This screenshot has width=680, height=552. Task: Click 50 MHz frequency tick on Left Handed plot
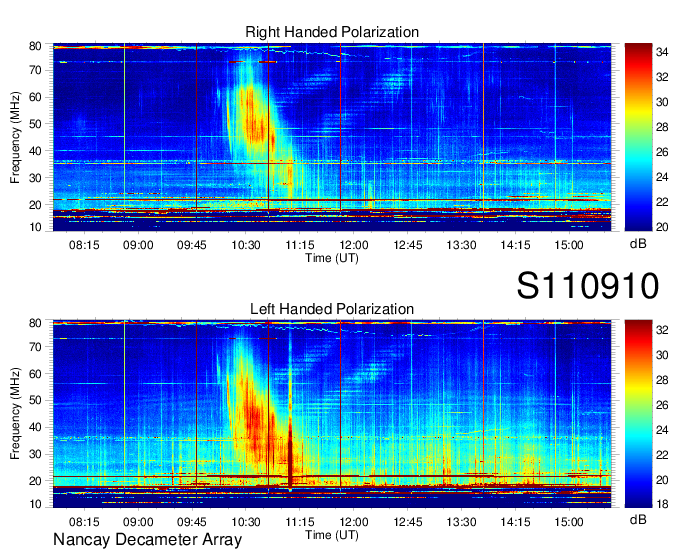pyautogui.click(x=35, y=400)
